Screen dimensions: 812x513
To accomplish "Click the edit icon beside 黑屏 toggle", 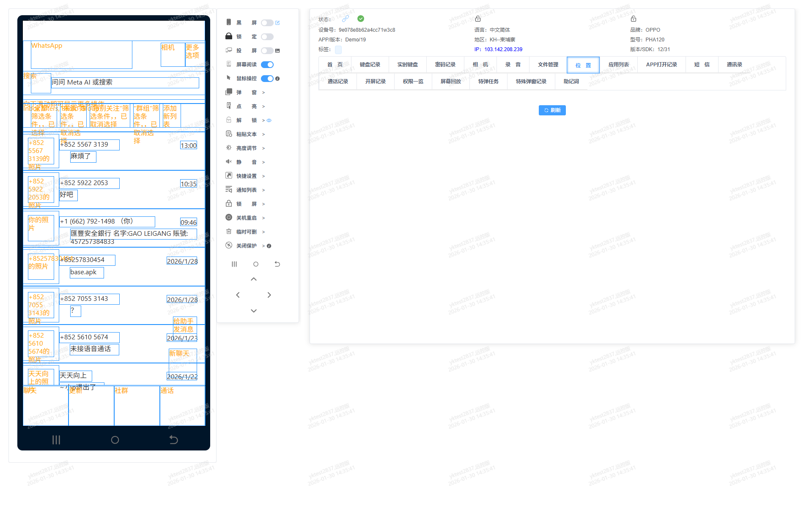I will tap(277, 23).
